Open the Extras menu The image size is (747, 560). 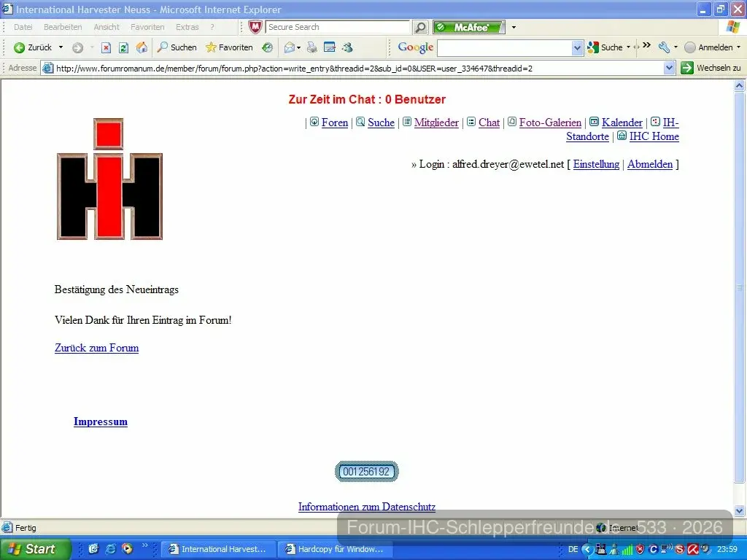tap(187, 27)
